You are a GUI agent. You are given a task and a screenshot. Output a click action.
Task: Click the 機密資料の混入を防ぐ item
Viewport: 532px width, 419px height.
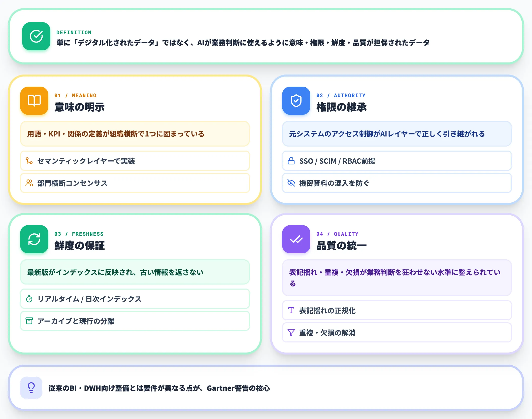(x=397, y=183)
